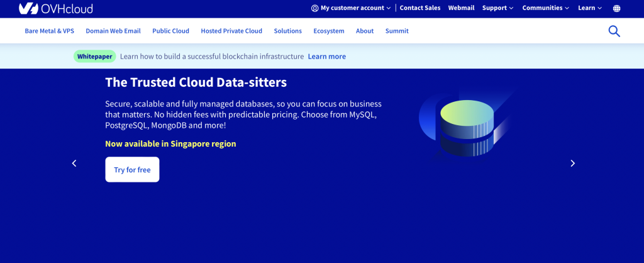Click the customer account person icon

pos(315,8)
